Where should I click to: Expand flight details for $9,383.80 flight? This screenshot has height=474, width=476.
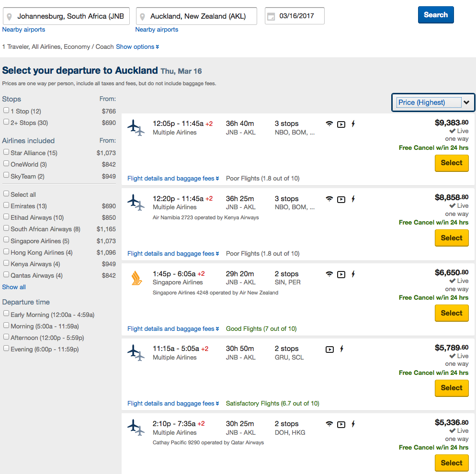173,179
